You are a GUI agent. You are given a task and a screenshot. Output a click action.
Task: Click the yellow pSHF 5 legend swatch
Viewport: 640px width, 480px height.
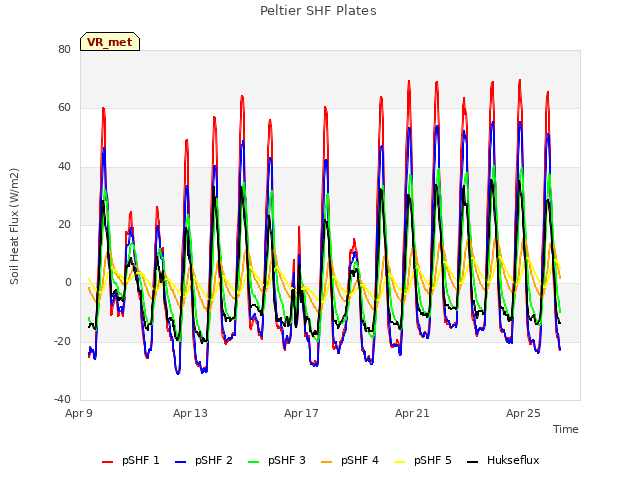click(400, 462)
